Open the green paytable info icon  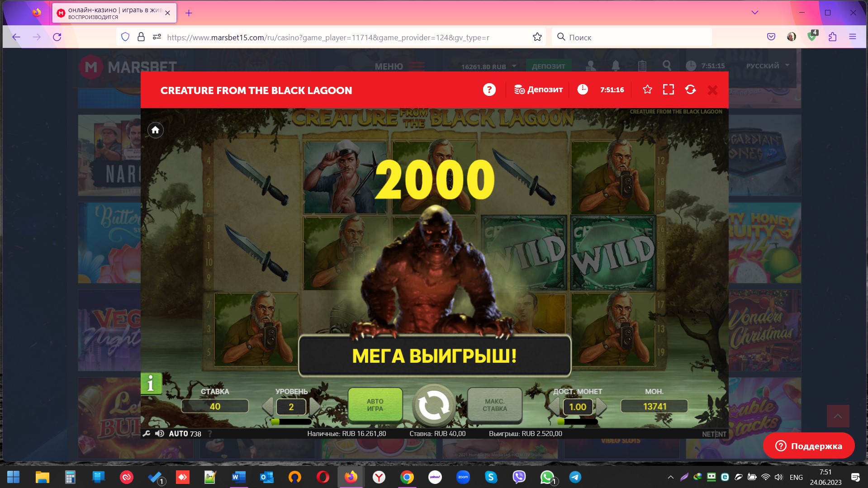[151, 384]
